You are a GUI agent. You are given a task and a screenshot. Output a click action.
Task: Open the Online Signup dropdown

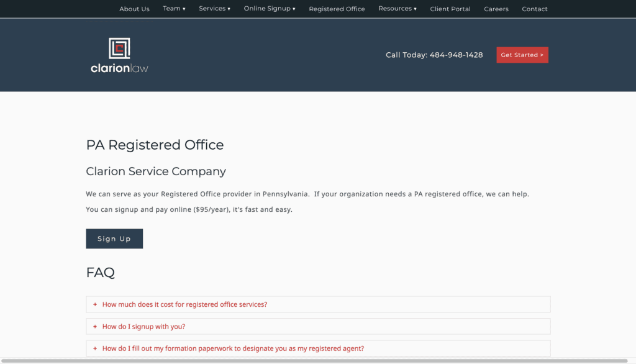269,8
